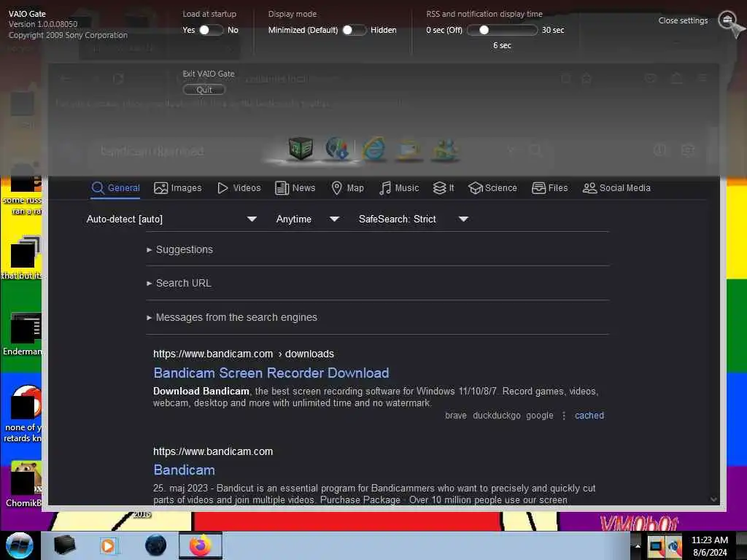The height and width of the screenshot is (560, 747).
Task: Click the Quit button under Exit VAIO Gate
Action: pyautogui.click(x=204, y=90)
